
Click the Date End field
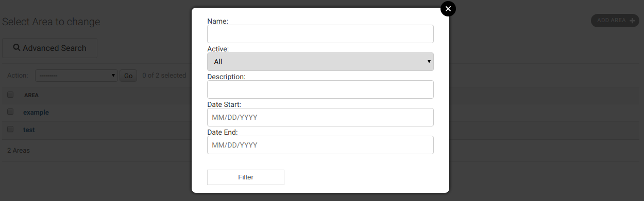(320, 145)
